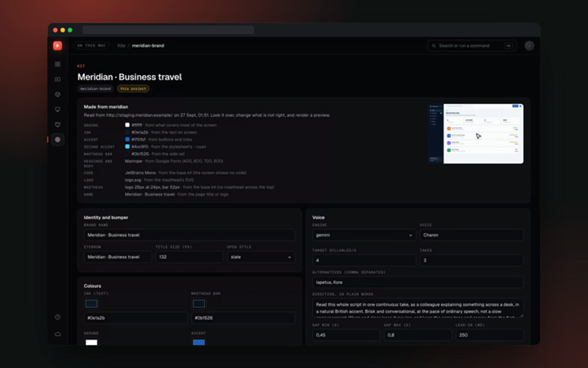
Task: Click the 'logo.svg' logo value
Action: point(133,180)
